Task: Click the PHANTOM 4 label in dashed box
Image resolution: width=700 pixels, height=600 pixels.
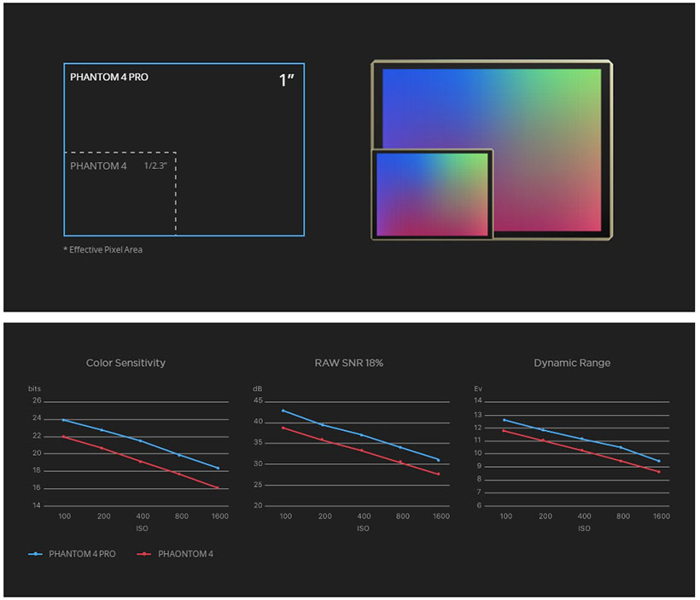Action: 98,166
